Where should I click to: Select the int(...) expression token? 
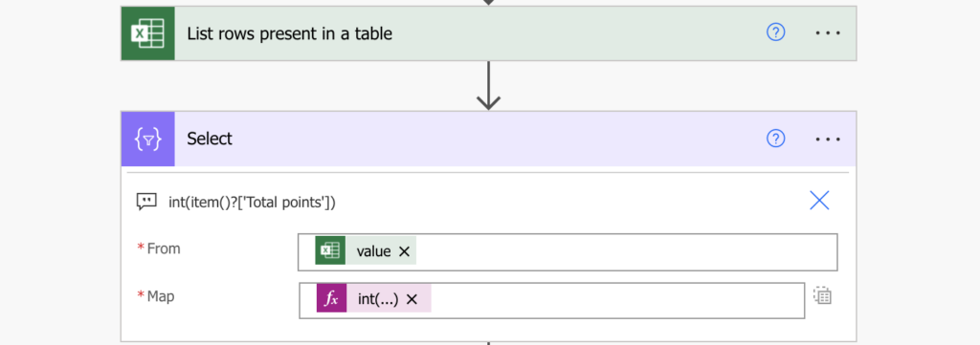click(378, 299)
